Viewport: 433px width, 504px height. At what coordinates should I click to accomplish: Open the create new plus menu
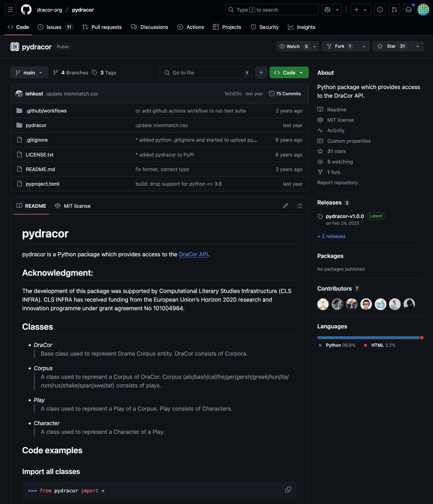(x=361, y=10)
